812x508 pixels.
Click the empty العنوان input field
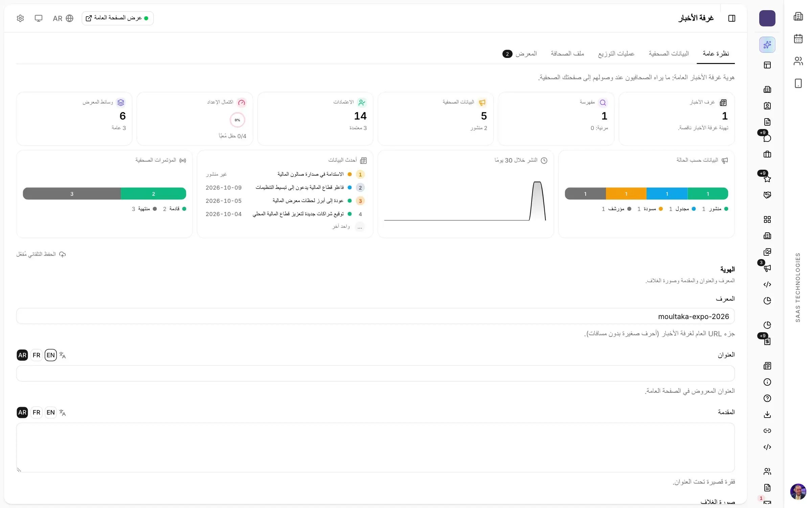[x=375, y=374]
